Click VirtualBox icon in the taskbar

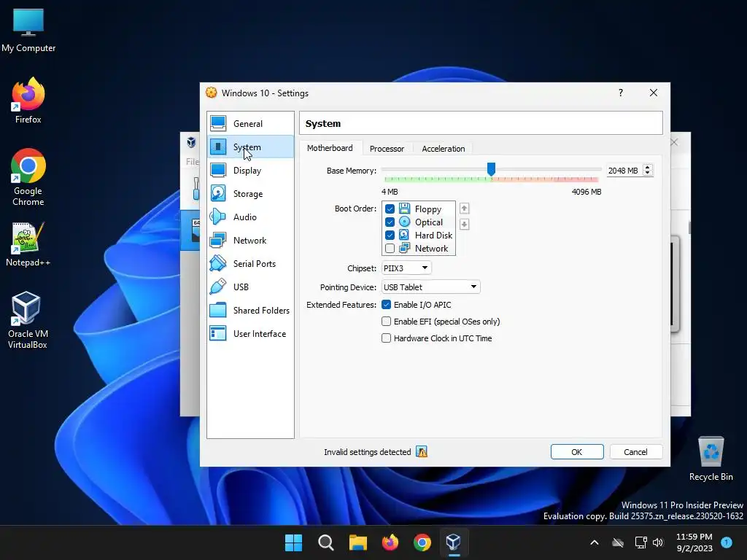click(454, 542)
